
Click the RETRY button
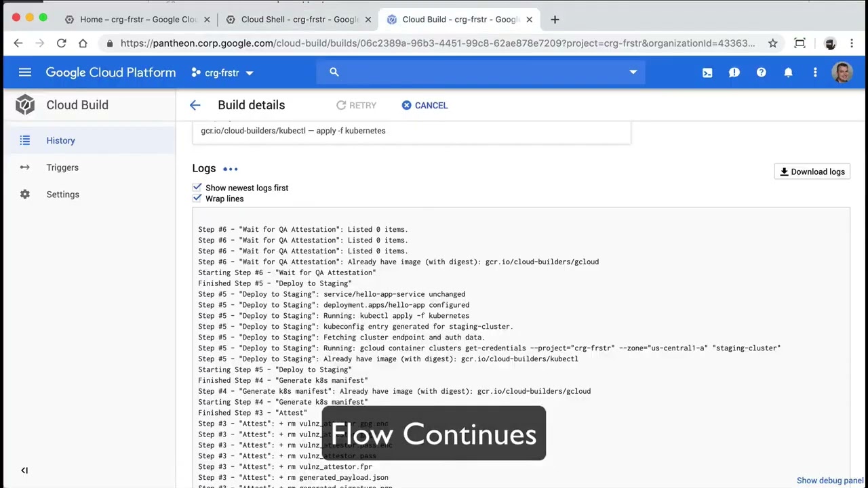356,105
